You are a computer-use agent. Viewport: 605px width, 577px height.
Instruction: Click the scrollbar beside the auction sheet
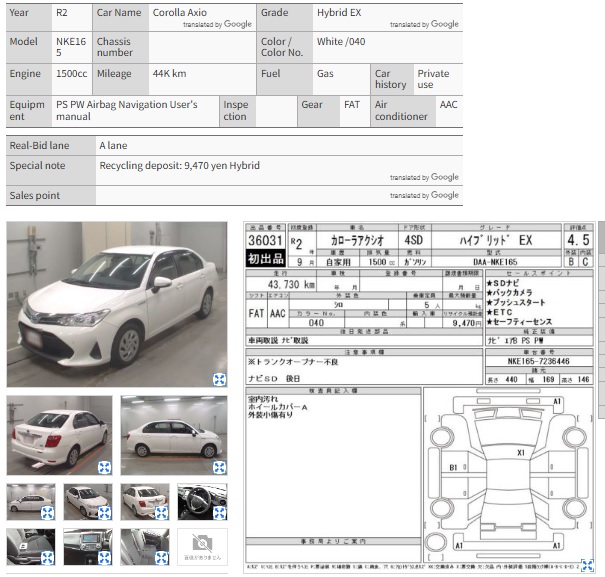coord(602,320)
